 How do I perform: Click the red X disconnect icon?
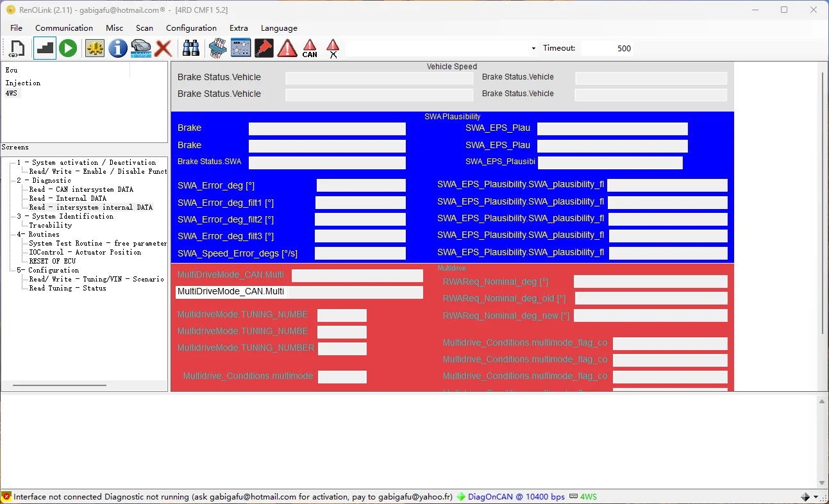[x=163, y=48]
